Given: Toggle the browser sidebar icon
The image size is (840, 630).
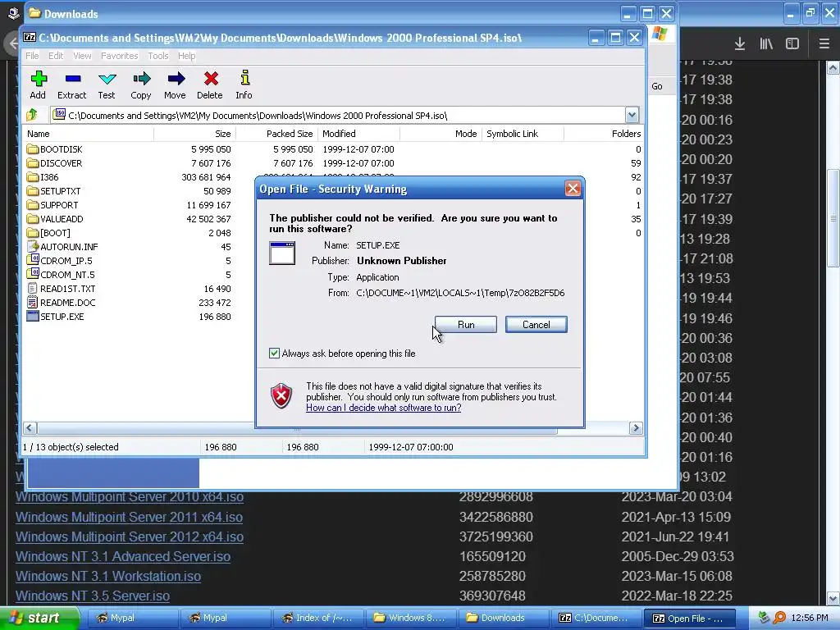Looking at the screenshot, I should coord(792,44).
